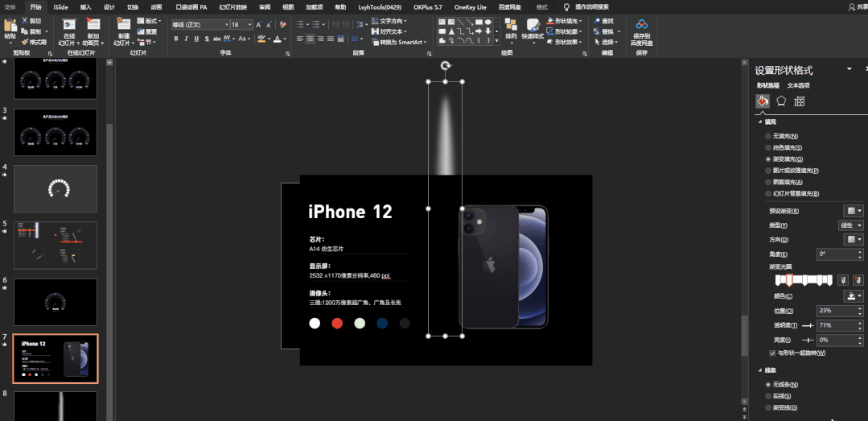Open the Size & Properties icon in format pane
The height and width of the screenshot is (421, 868).
799,101
